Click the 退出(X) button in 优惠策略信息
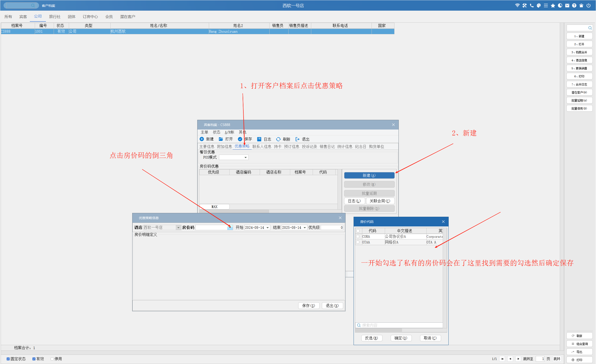The image size is (596, 364). pos(332,306)
